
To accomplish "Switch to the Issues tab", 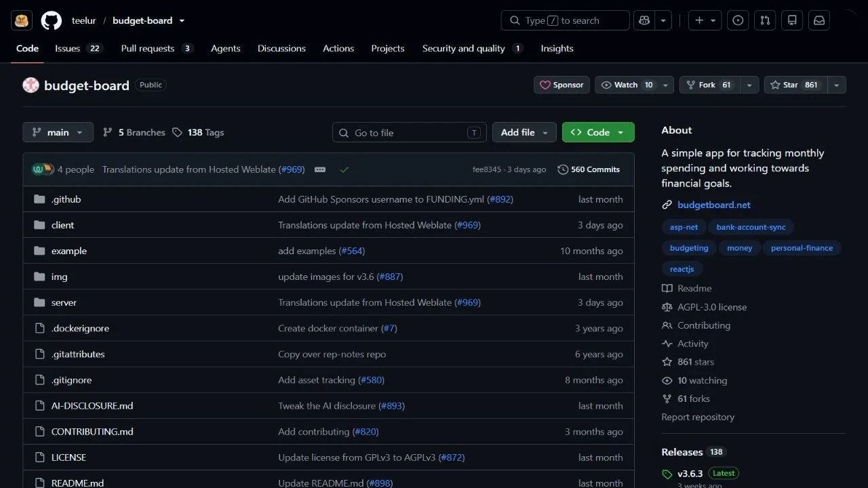I will click(79, 49).
